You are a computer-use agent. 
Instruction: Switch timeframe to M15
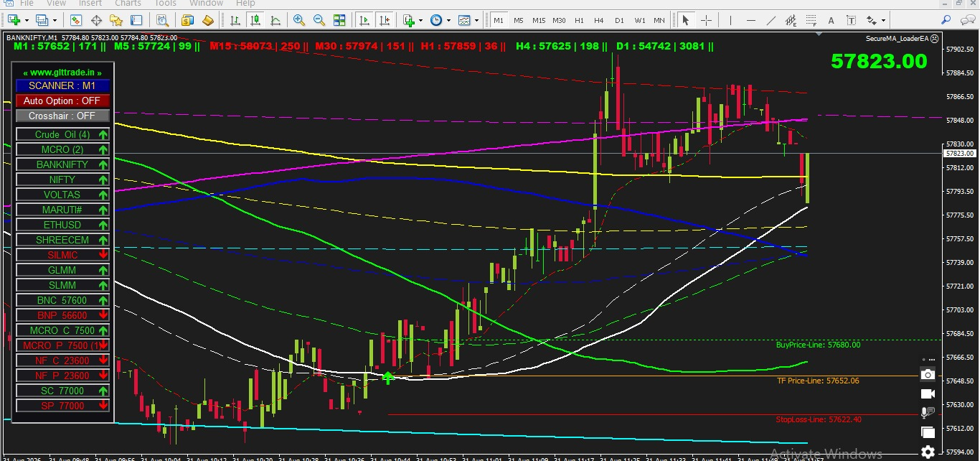(x=539, y=20)
